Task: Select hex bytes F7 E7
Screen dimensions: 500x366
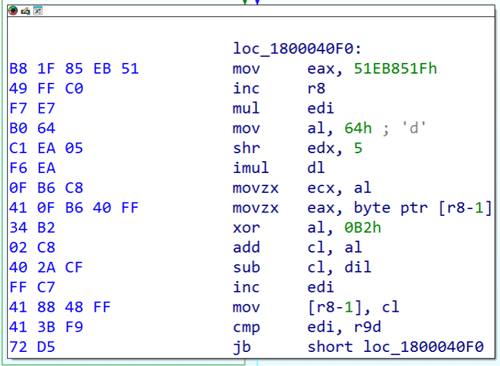Action: click(32, 108)
